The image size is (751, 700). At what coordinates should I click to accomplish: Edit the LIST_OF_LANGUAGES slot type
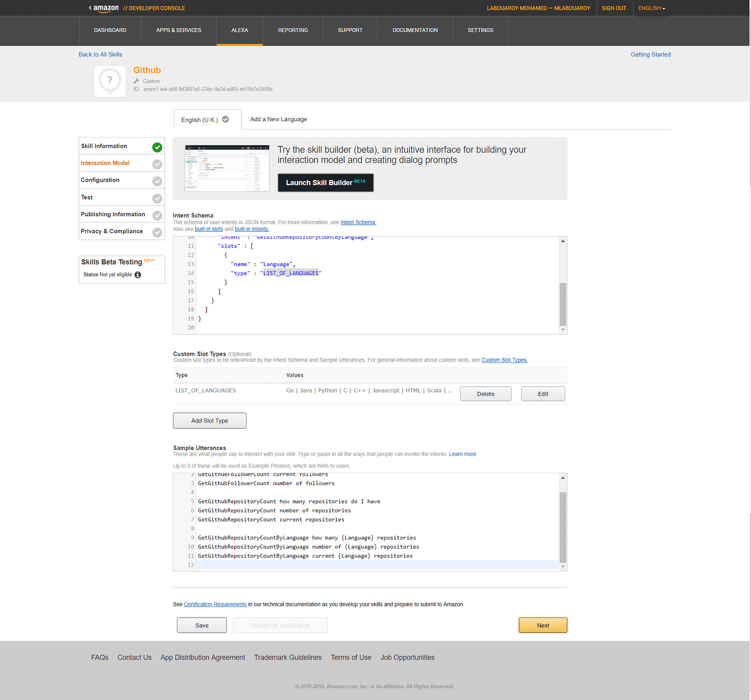click(x=543, y=394)
